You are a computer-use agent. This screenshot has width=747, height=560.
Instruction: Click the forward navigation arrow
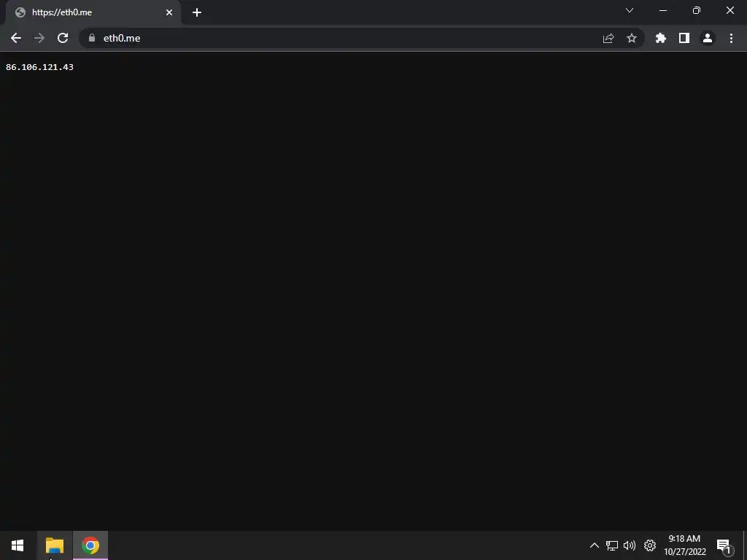pyautogui.click(x=39, y=38)
